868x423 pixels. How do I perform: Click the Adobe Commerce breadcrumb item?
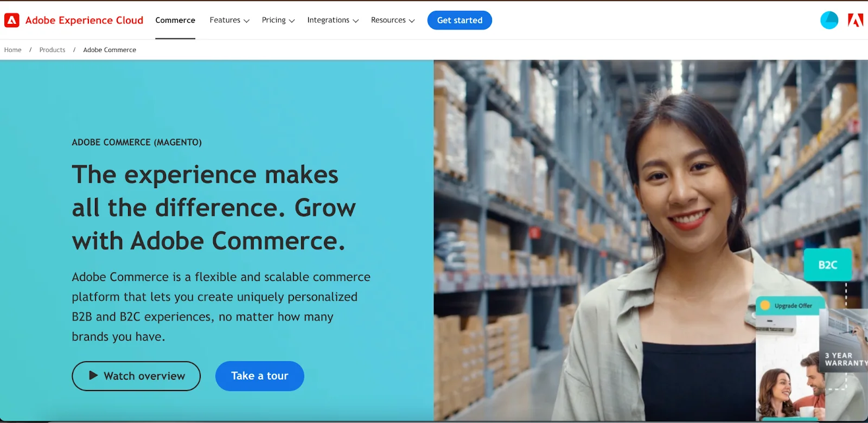[110, 50]
